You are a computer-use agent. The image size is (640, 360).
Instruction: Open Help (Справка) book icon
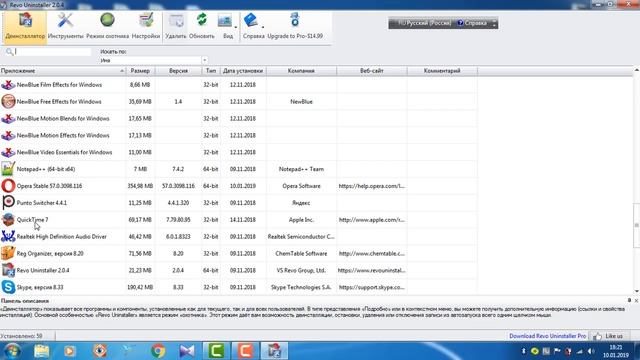251,20
